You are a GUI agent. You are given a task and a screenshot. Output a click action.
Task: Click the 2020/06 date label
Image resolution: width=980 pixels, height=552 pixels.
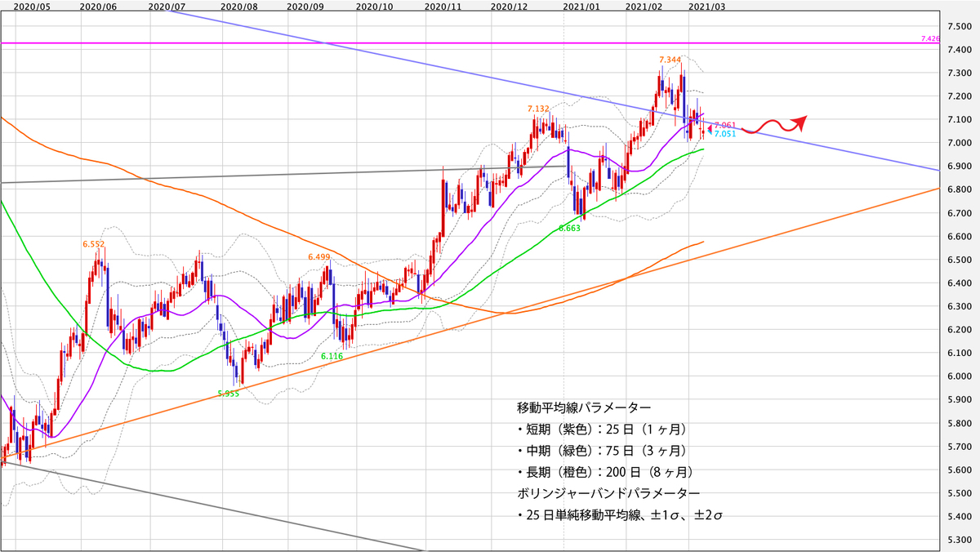99,5
